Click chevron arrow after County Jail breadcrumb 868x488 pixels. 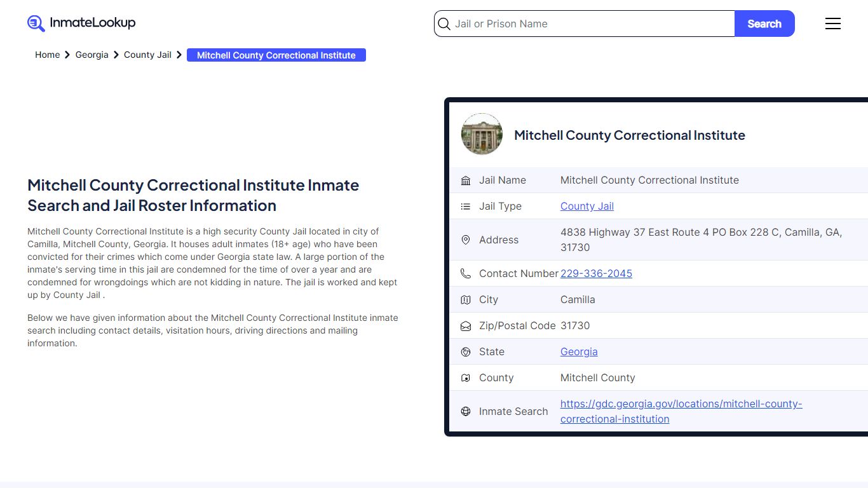179,55
